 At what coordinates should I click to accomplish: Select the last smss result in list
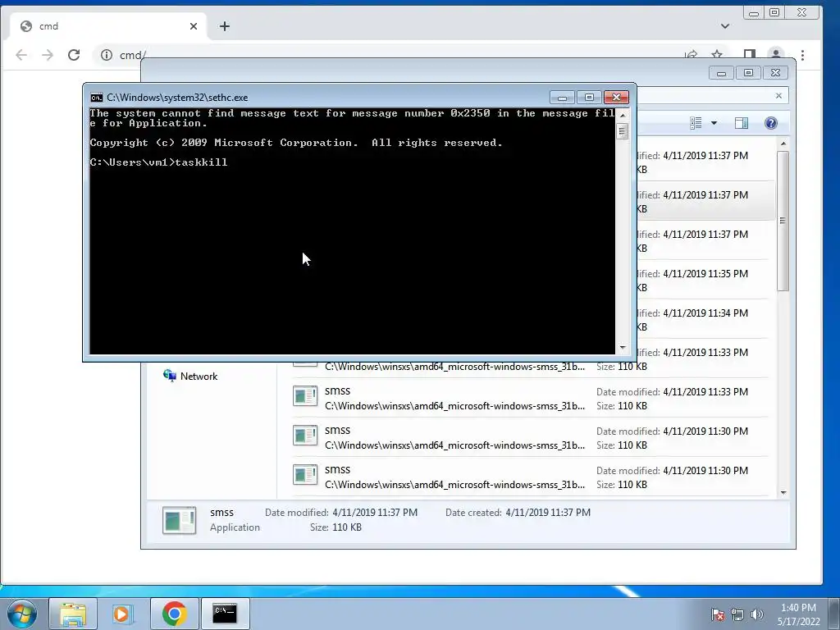click(x=529, y=477)
